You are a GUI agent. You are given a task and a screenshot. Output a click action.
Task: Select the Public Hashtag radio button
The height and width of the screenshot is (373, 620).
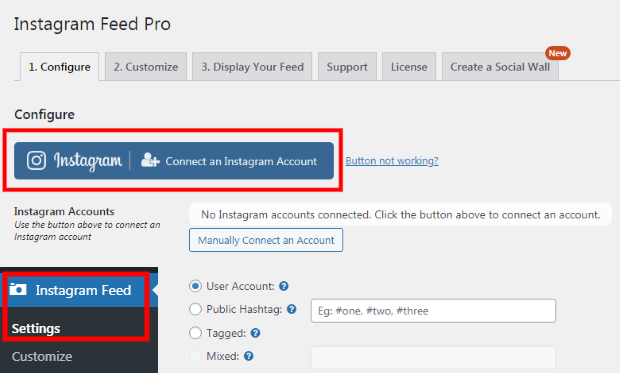(195, 309)
